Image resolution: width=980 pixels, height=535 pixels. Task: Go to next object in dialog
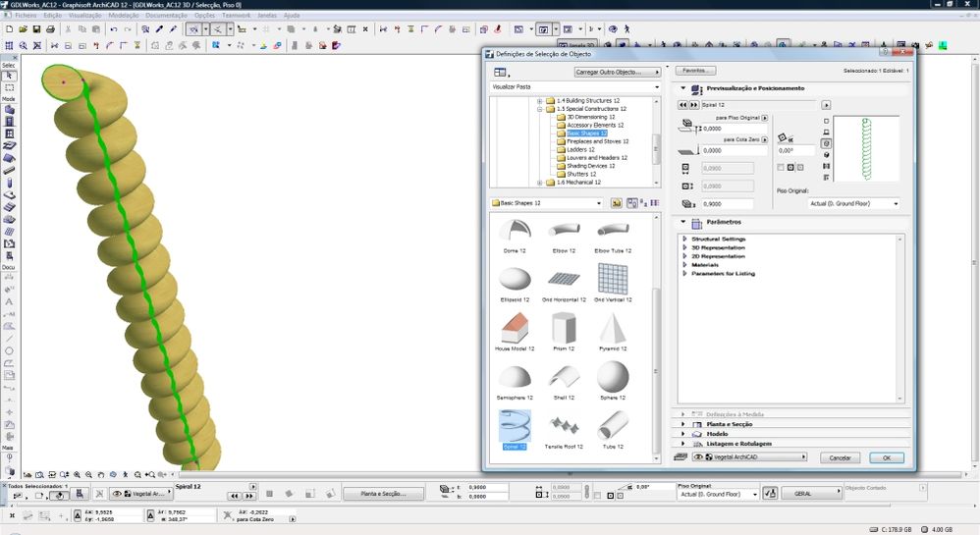tap(693, 105)
